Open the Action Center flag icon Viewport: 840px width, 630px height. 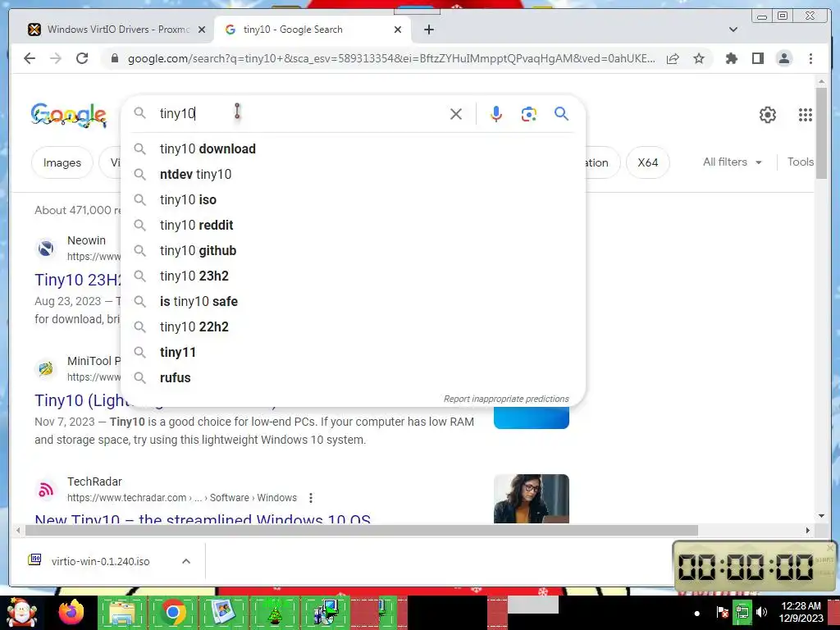722,612
